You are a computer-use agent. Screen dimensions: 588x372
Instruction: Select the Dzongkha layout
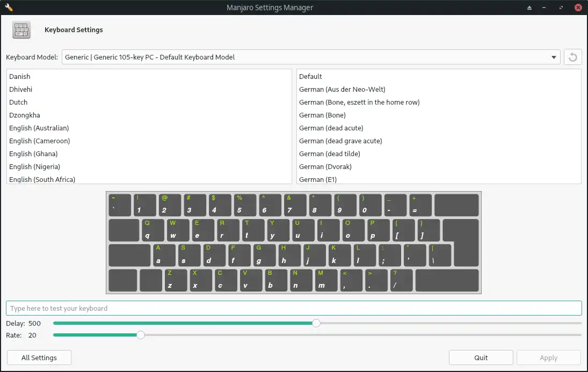[149, 115]
